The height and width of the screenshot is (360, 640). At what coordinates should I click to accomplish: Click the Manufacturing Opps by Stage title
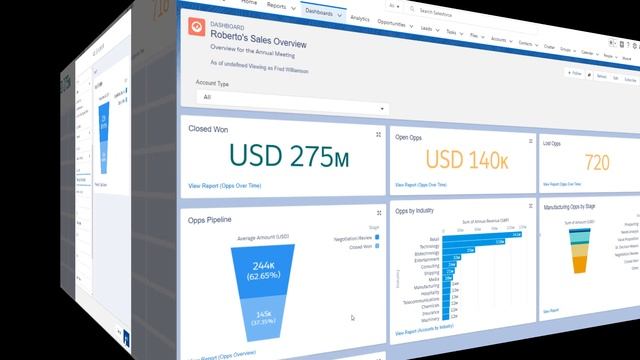[x=569, y=207]
